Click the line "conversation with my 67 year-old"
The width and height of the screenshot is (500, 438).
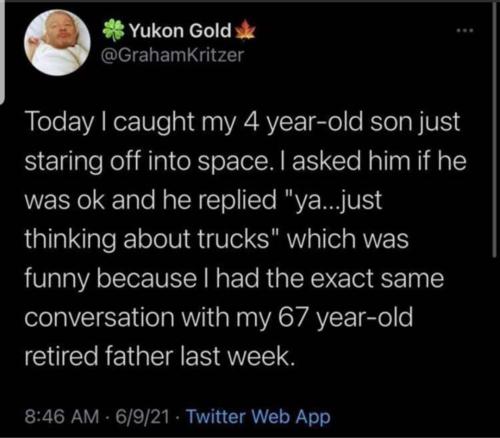click(x=219, y=317)
